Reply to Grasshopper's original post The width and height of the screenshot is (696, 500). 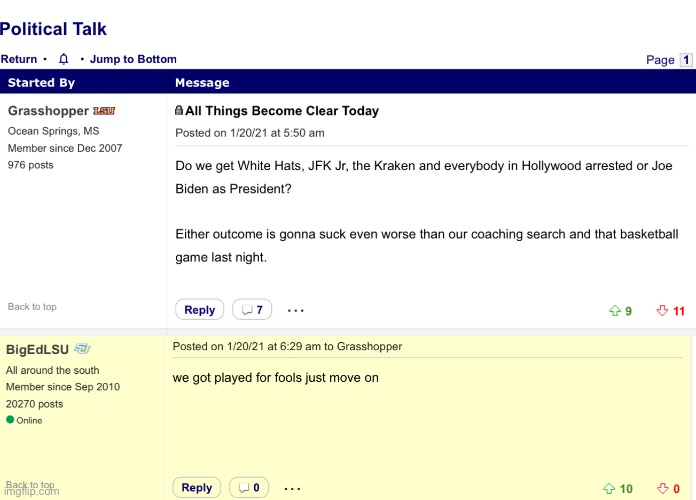[x=200, y=310]
